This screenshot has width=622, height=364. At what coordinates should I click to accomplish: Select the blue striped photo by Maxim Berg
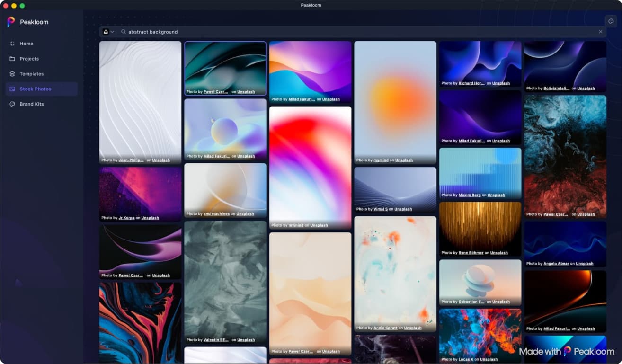click(x=480, y=174)
